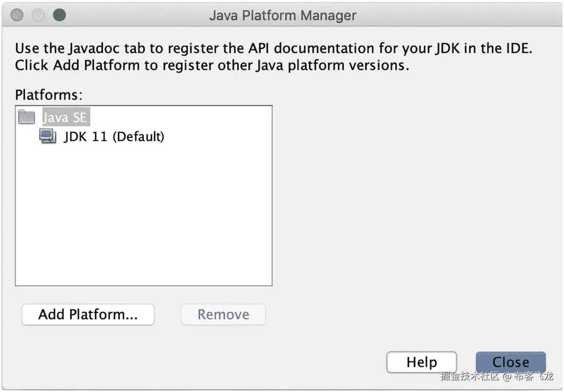Click the word "IDE" ending the first instruction line
The image size is (564, 392).
518,48
